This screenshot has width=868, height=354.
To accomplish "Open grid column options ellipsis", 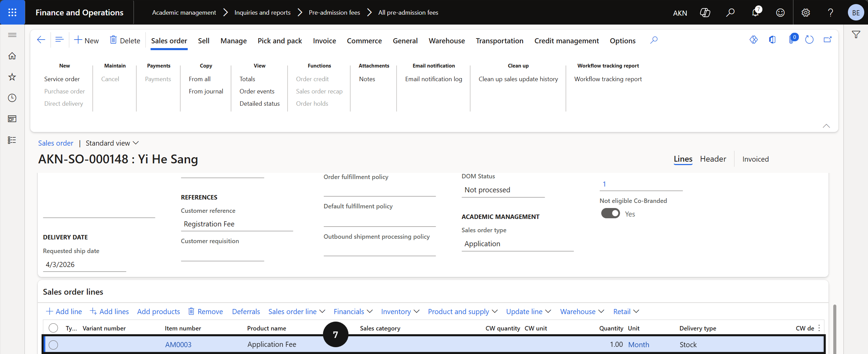I will point(819,328).
